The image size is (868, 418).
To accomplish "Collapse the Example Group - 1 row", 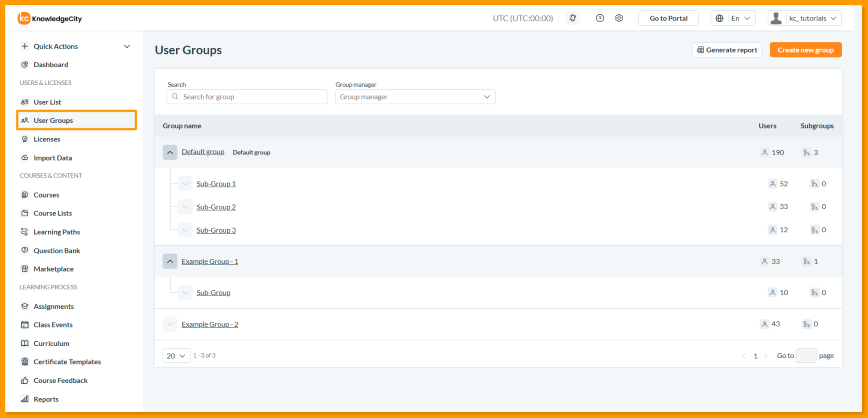I will (x=170, y=261).
